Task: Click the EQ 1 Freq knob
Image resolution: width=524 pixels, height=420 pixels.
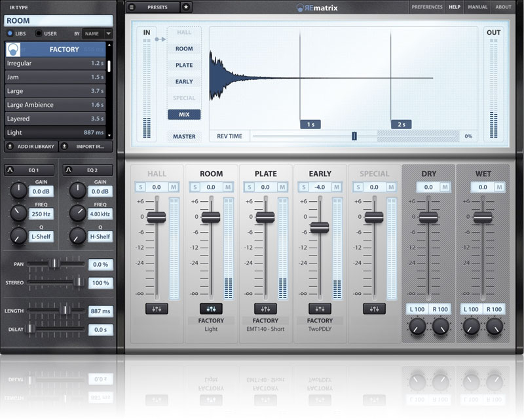Action: (19, 214)
